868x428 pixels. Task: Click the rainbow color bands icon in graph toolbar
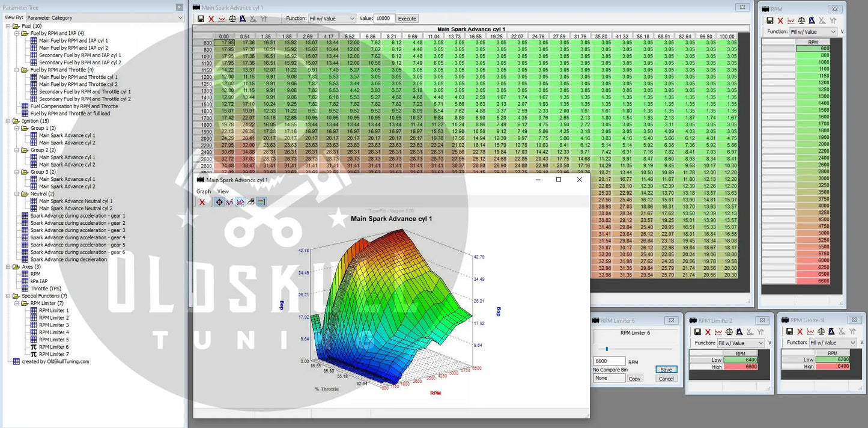[261, 202]
